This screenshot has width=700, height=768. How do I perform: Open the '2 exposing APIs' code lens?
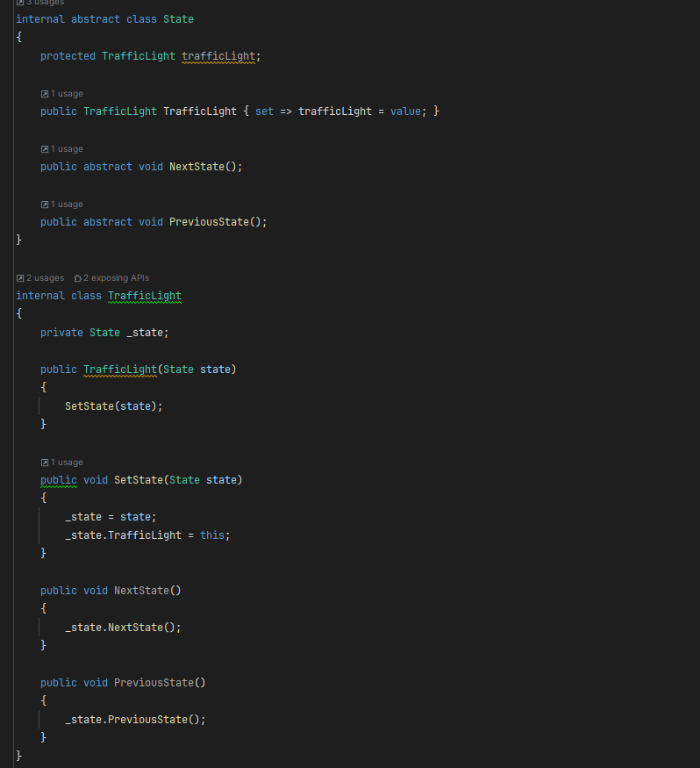116,277
